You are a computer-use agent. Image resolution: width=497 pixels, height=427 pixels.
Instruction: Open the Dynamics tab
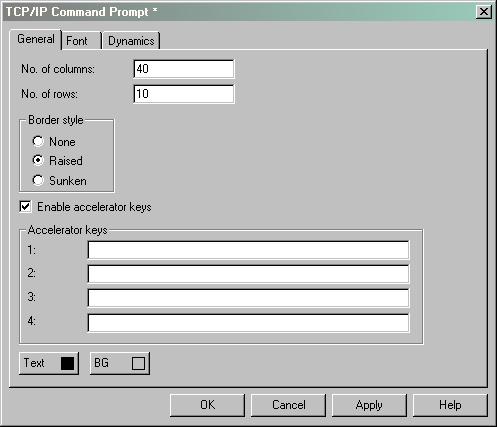pyautogui.click(x=131, y=41)
